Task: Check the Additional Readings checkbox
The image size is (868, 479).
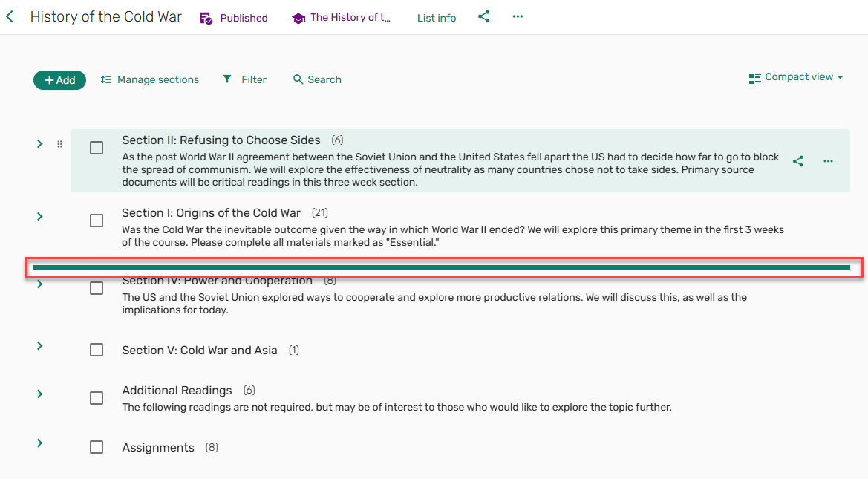Action: [x=97, y=398]
